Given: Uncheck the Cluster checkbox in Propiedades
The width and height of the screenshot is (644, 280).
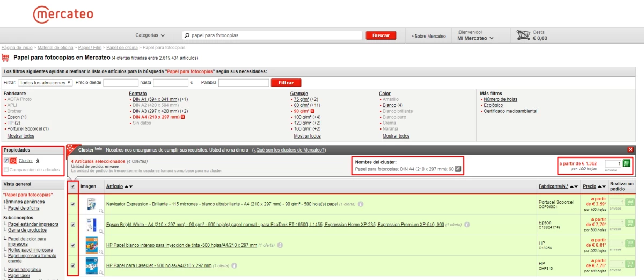Looking at the screenshot, I should click(6, 161).
